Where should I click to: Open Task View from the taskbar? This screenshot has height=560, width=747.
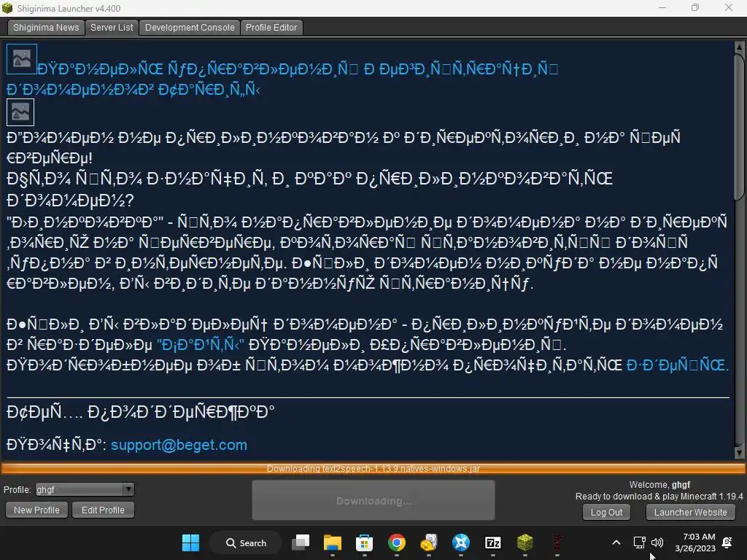301,542
